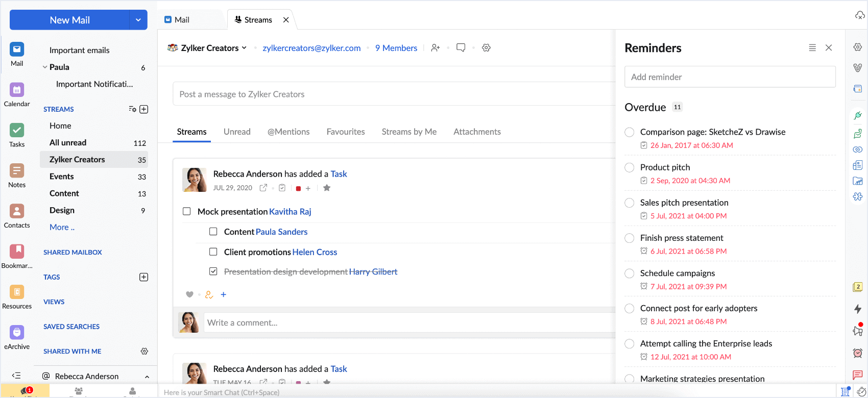Open zylkercreators@zylker.com email link
868x398 pixels.
click(311, 48)
